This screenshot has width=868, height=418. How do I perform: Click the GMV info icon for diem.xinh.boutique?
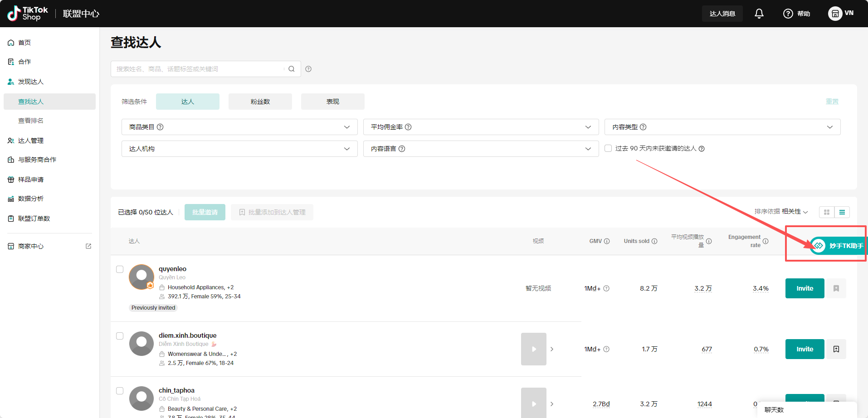tap(606, 349)
